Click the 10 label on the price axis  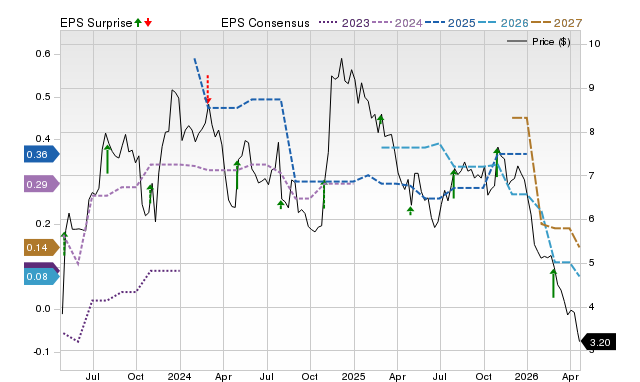pos(594,44)
